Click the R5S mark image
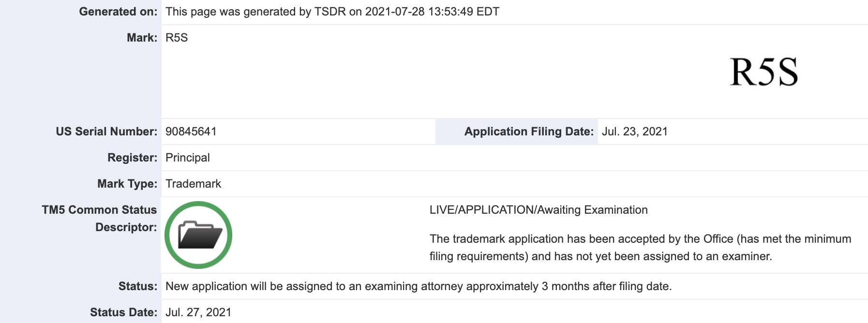The height and width of the screenshot is (323, 868). [764, 72]
